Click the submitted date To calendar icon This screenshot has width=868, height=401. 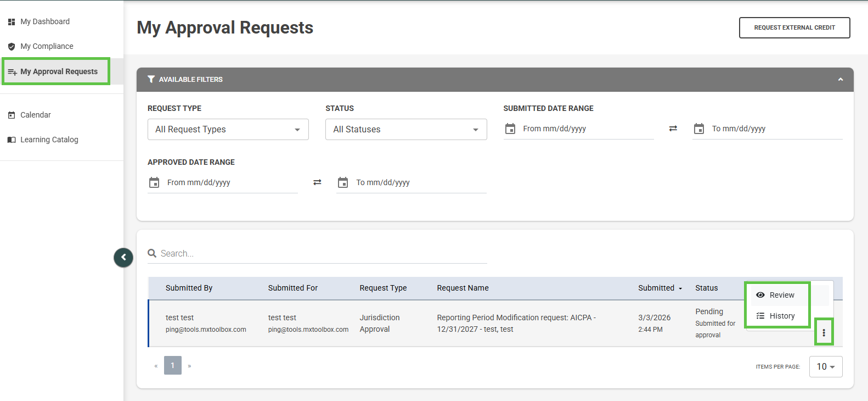pos(699,129)
